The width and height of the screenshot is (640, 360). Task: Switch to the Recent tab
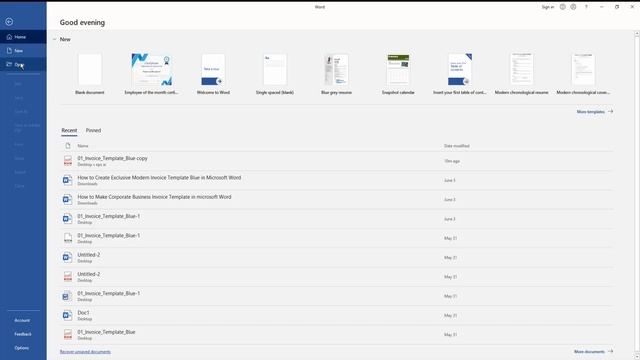[69, 130]
